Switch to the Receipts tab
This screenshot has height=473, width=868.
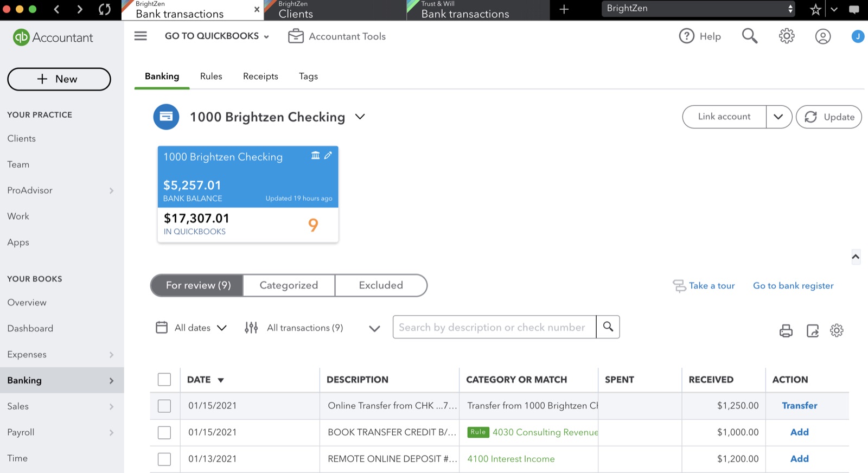point(260,76)
